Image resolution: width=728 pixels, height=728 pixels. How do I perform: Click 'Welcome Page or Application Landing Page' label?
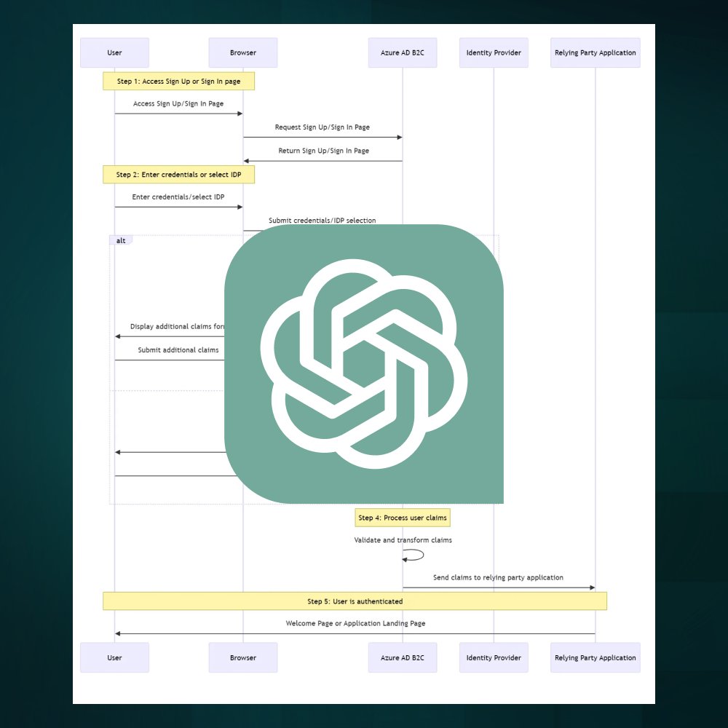pos(356,624)
